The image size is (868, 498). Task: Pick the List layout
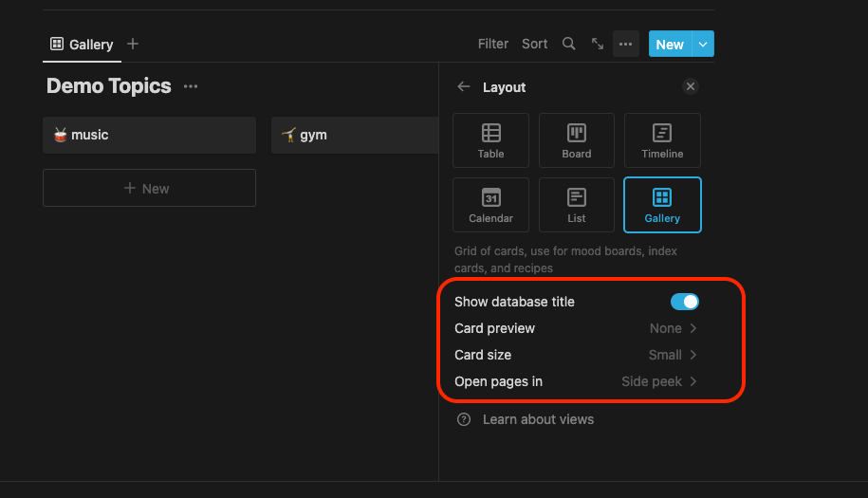click(x=576, y=205)
